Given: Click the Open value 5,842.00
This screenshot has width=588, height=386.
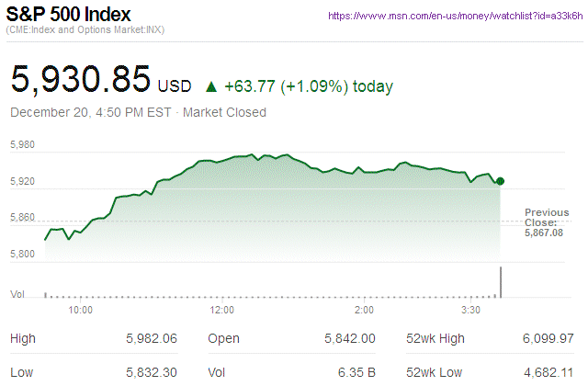Looking at the screenshot, I should pyautogui.click(x=350, y=339).
